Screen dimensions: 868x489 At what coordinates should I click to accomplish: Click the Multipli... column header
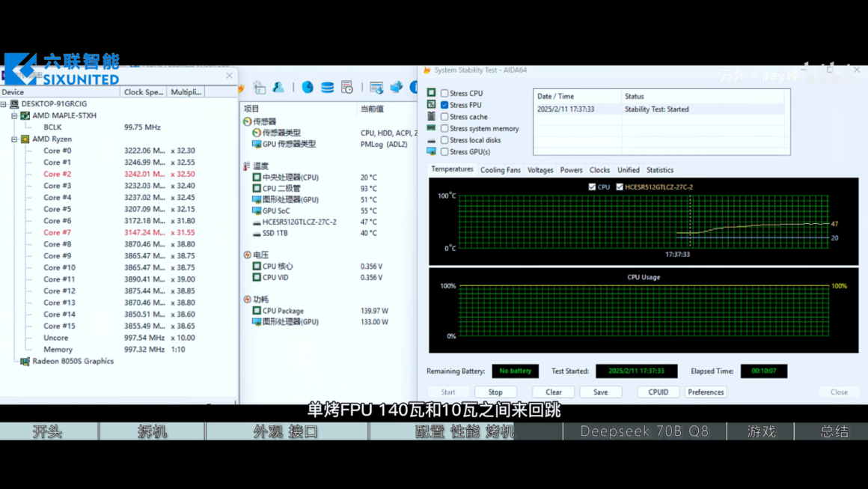186,92
